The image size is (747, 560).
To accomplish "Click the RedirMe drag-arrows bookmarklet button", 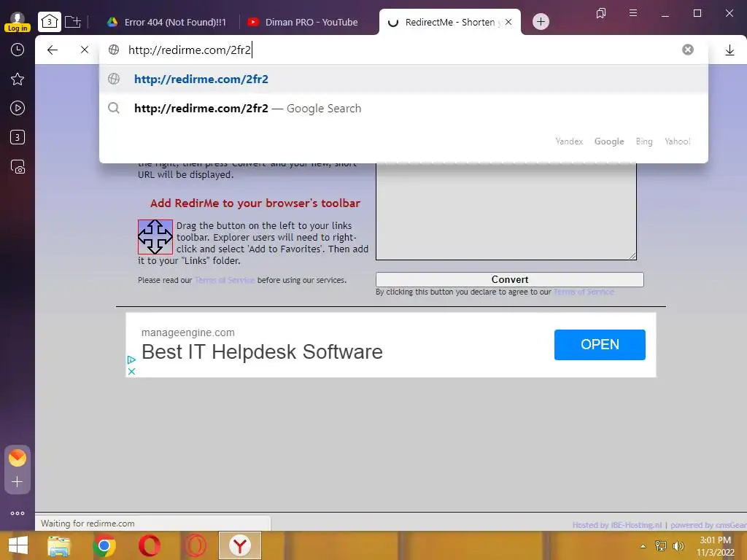I will [x=155, y=237].
